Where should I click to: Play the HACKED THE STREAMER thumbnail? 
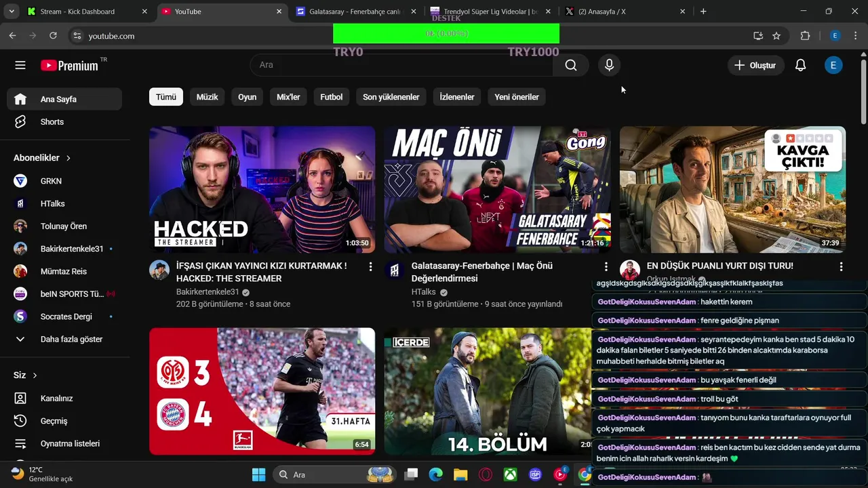262,189
